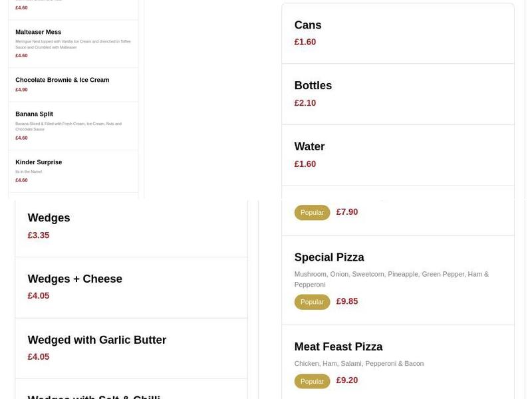Click the £9.85 price on Special Pizza

tap(346, 301)
